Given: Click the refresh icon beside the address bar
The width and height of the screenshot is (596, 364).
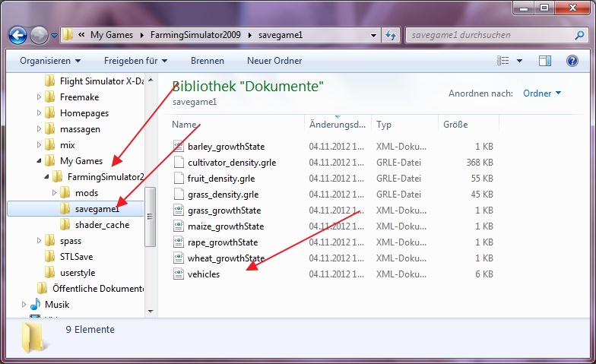Looking at the screenshot, I should pyautogui.click(x=391, y=35).
